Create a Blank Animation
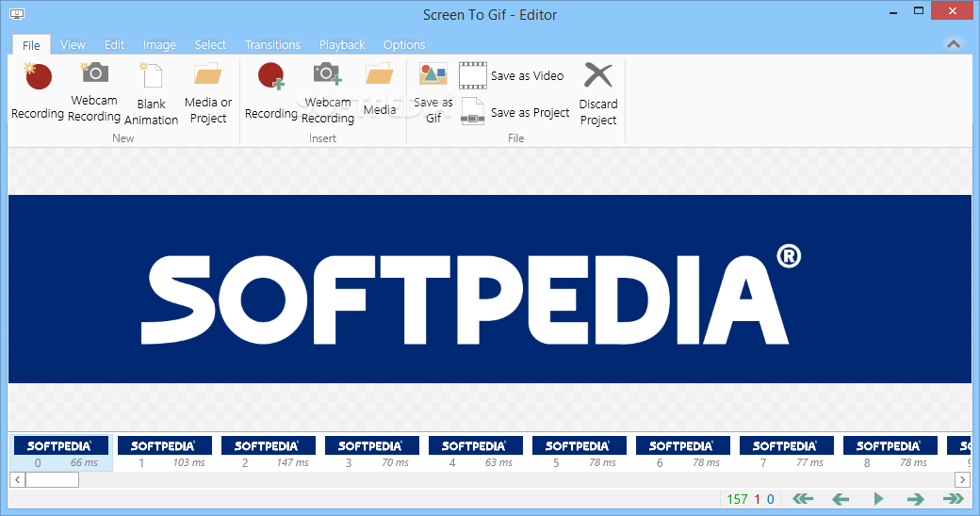The image size is (980, 516). coord(152,94)
